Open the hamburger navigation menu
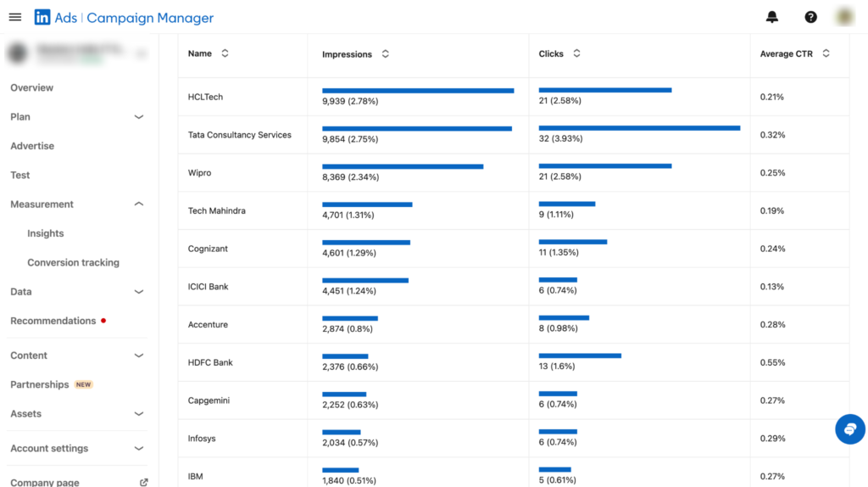868x487 pixels. coord(15,17)
